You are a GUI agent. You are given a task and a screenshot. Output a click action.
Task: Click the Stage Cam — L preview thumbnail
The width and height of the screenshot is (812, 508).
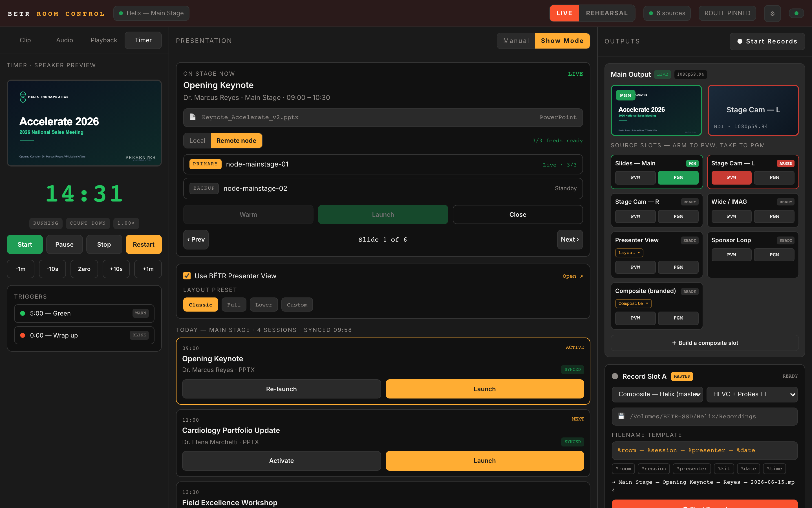(x=753, y=110)
